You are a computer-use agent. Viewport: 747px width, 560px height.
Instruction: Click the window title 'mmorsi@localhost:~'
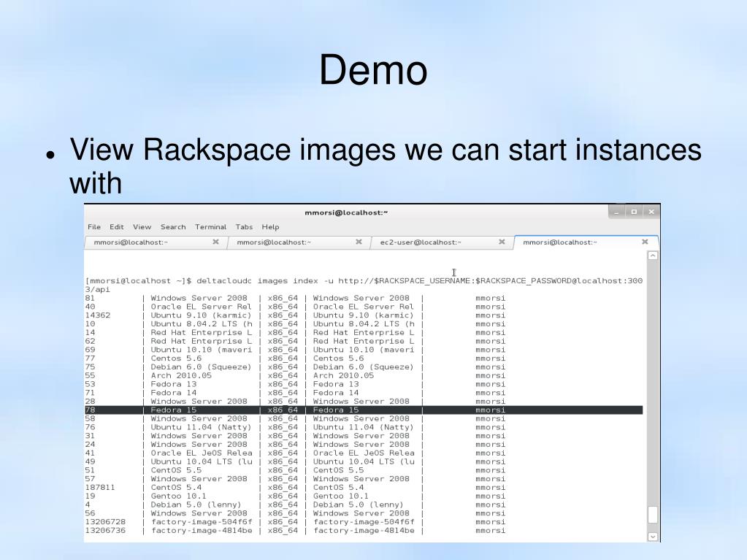pos(346,212)
